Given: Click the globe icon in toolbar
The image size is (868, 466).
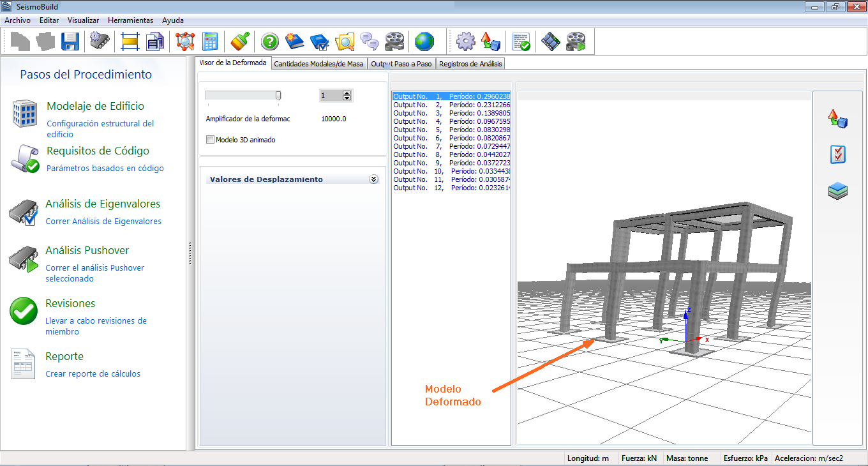Looking at the screenshot, I should (x=424, y=42).
